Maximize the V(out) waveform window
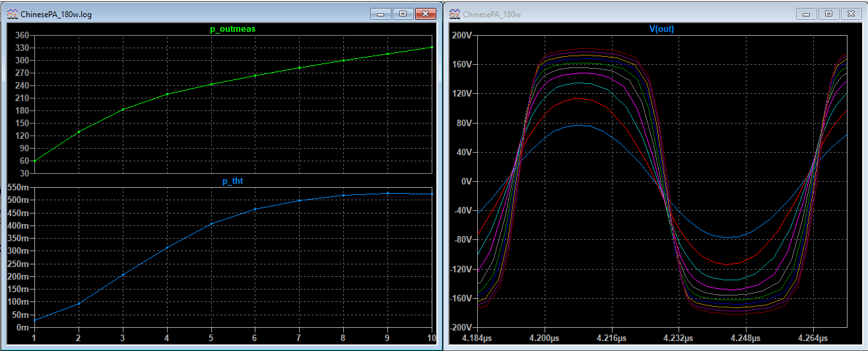 click(829, 13)
